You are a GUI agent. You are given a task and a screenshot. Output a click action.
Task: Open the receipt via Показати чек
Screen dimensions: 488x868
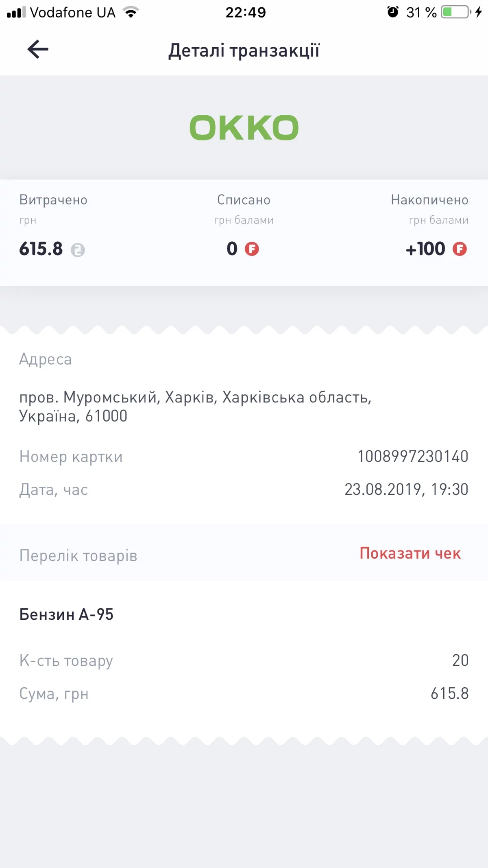point(410,553)
